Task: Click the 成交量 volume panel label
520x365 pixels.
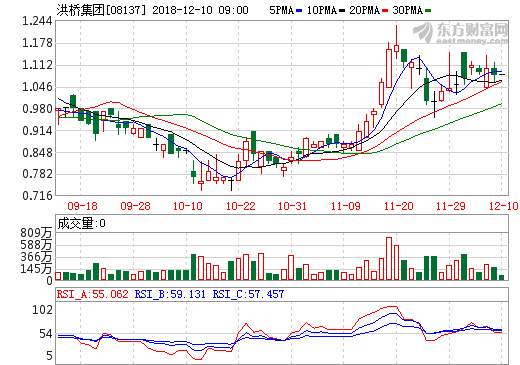Action: click(75, 223)
